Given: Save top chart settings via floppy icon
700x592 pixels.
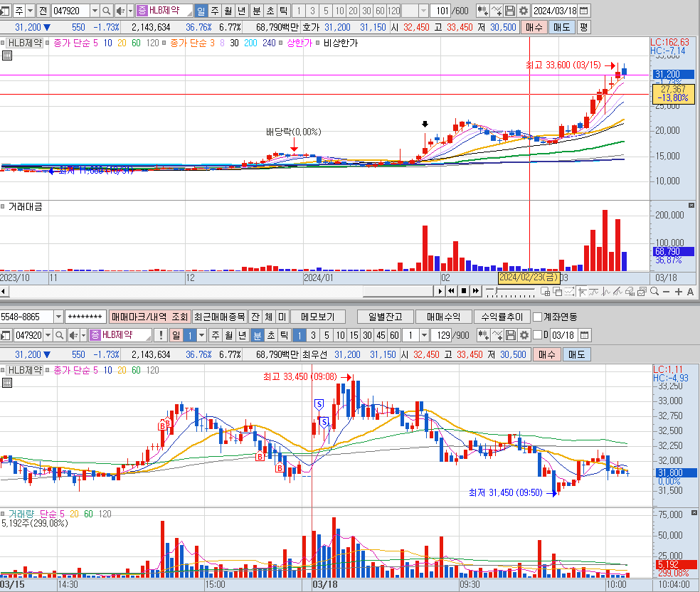Looking at the screenshot, I should [510, 11].
